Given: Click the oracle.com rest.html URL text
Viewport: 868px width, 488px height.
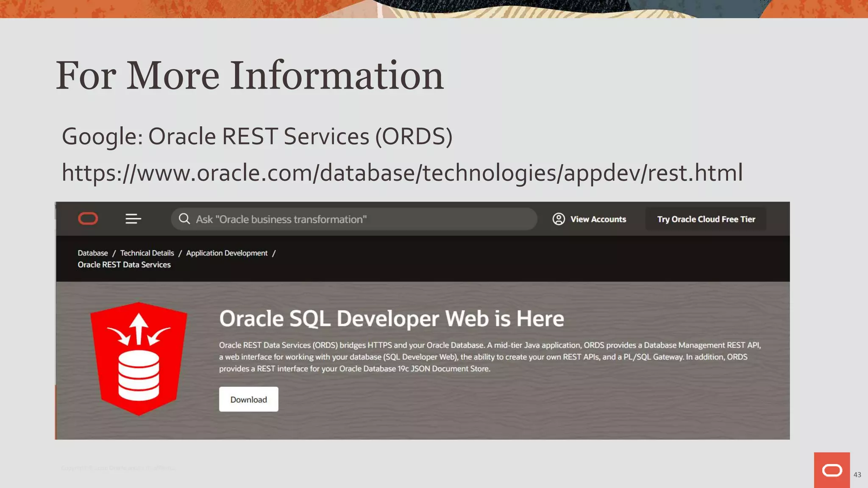Looking at the screenshot, I should 402,173.
